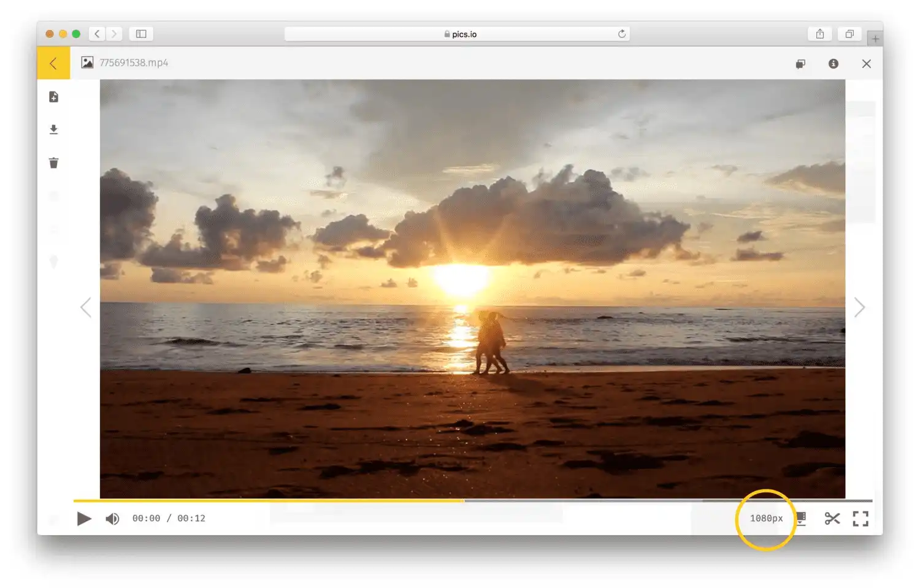
Task: Open a new Safari tab
Action: (x=875, y=39)
